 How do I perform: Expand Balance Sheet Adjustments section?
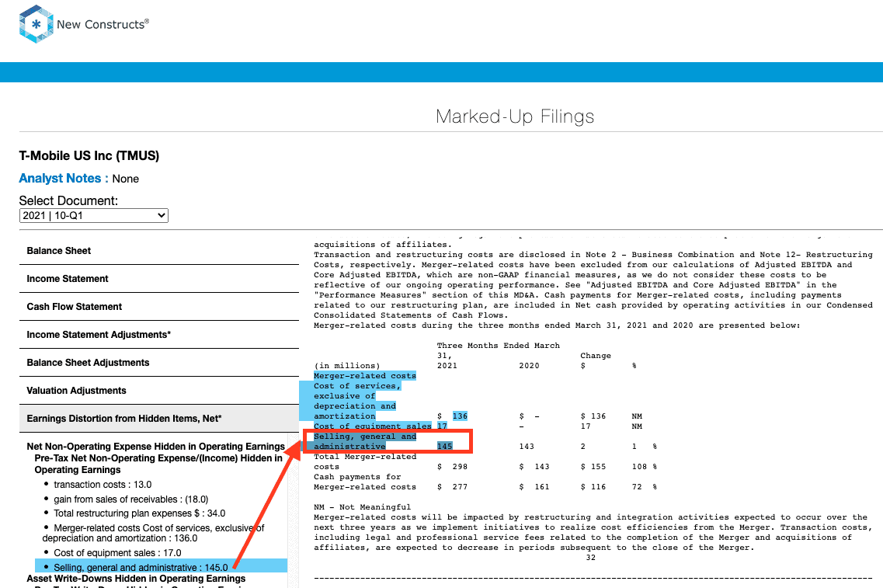[158, 363]
